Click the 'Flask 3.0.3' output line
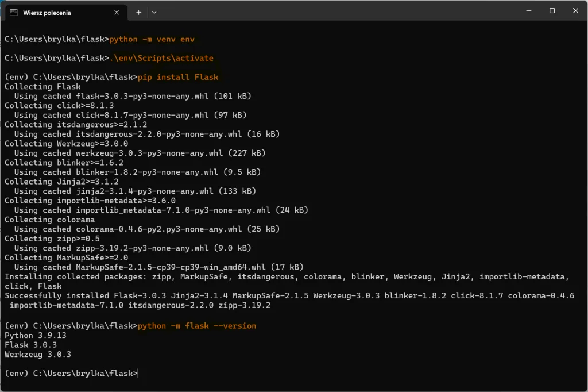This screenshot has height=392, width=588. click(31, 345)
